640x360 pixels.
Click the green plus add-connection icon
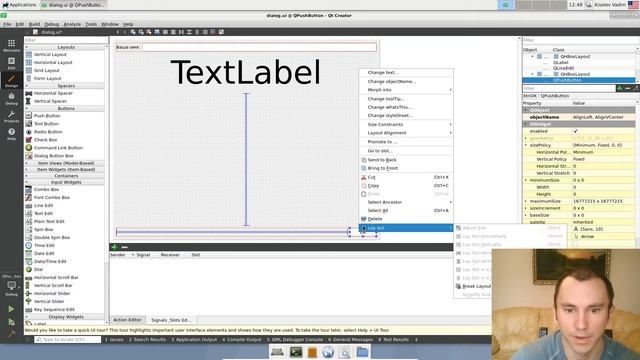[114, 247]
